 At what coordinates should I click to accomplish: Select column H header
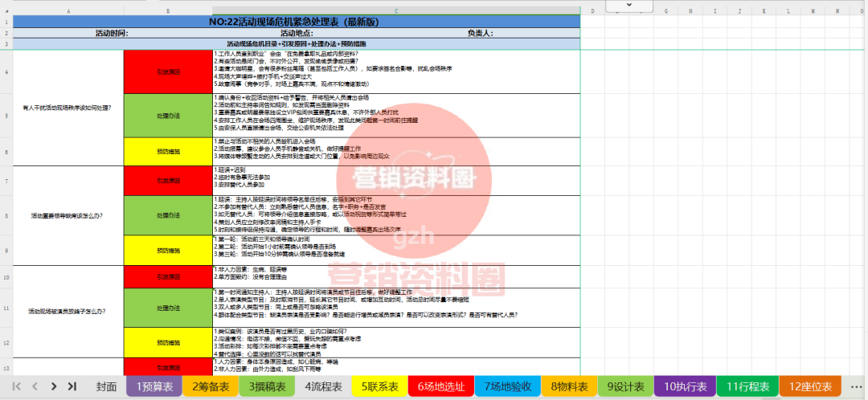pyautogui.click(x=691, y=11)
